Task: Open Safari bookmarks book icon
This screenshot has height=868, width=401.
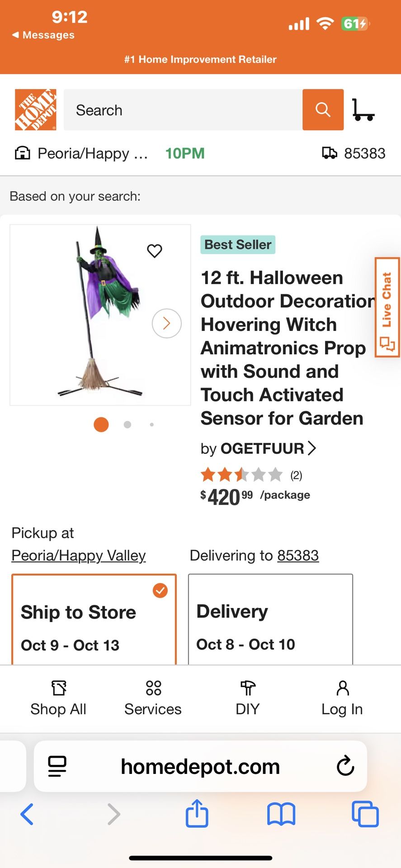Action: click(281, 814)
